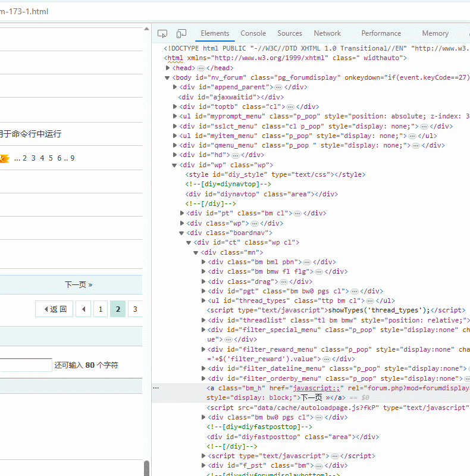Collapse the ct div node
This screenshot has height=476, width=470.
(189, 243)
